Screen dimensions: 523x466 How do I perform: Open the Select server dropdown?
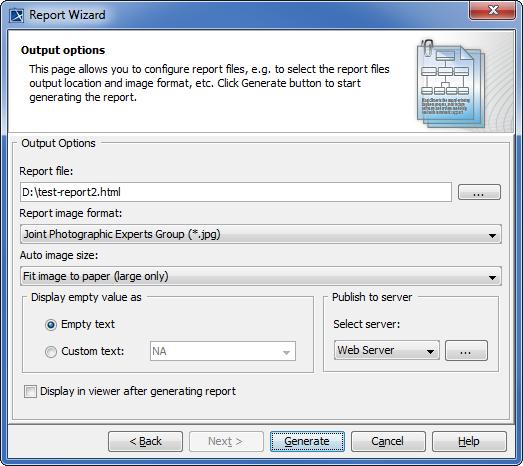(x=387, y=350)
